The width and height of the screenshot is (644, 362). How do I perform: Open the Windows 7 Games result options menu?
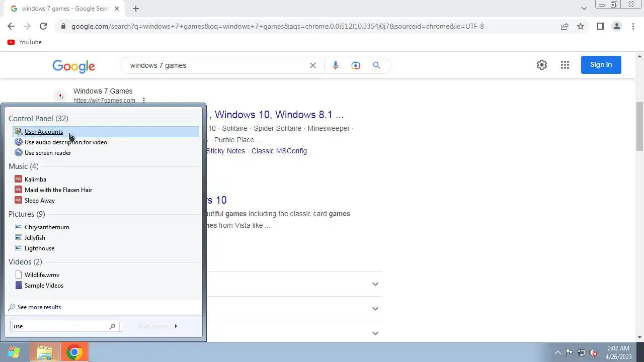coord(144,100)
